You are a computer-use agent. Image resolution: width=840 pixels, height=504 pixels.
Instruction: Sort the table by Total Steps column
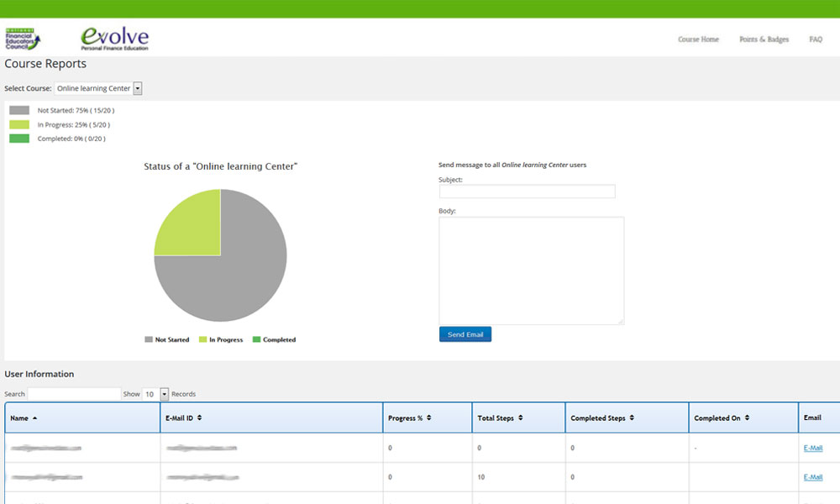click(518, 417)
